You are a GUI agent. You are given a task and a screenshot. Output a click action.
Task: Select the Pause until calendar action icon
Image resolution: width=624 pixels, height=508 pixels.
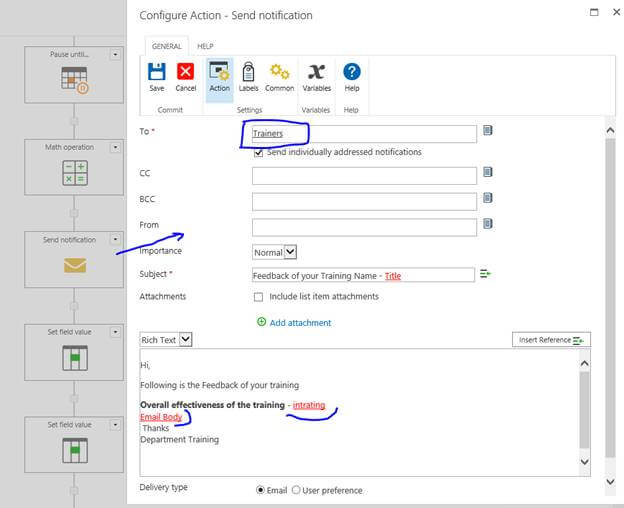[75, 80]
